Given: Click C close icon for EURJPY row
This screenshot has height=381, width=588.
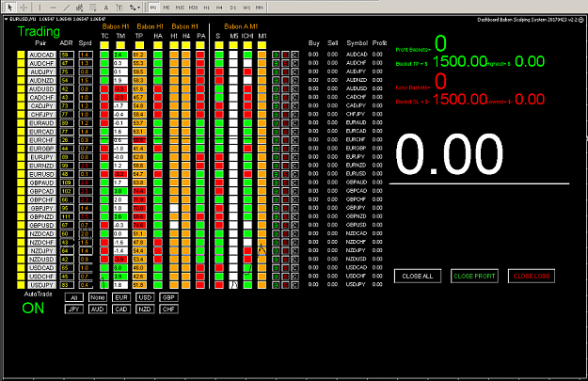Looking at the screenshot, I should coord(295,157).
